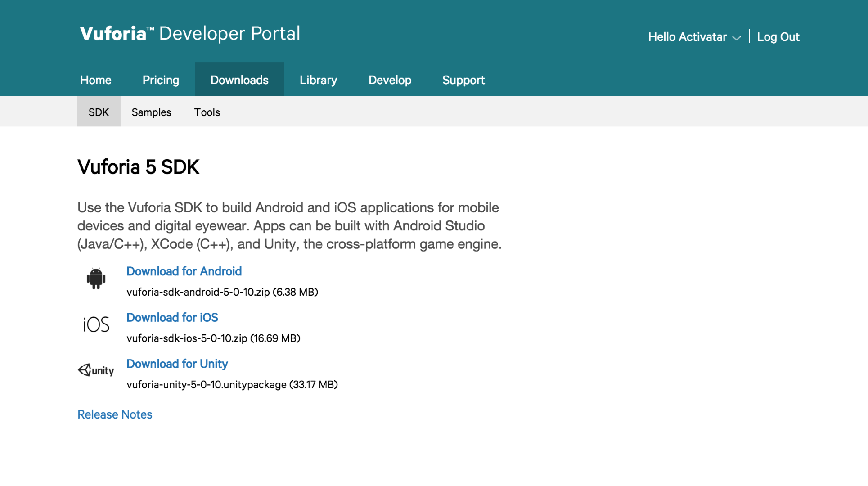Switch to the Tools sub-tab

click(207, 112)
